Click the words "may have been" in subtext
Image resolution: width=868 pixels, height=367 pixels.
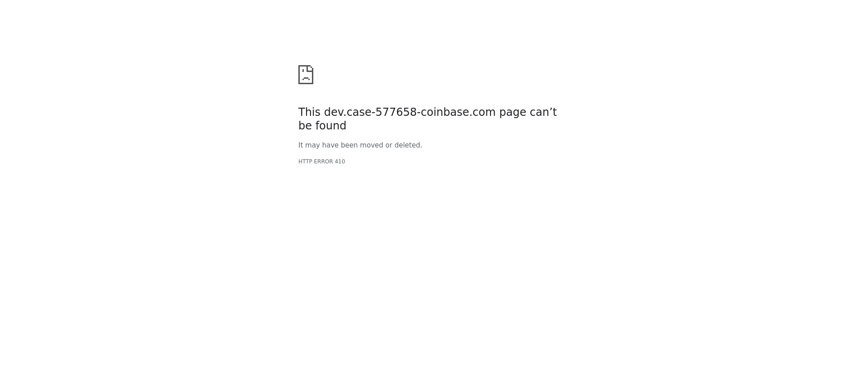pyautogui.click(x=331, y=145)
